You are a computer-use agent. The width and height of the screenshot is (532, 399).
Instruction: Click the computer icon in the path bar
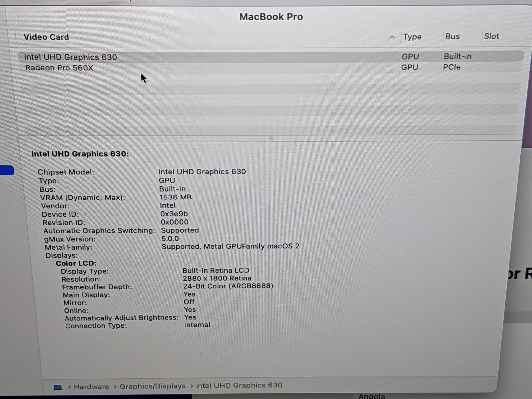coord(58,387)
